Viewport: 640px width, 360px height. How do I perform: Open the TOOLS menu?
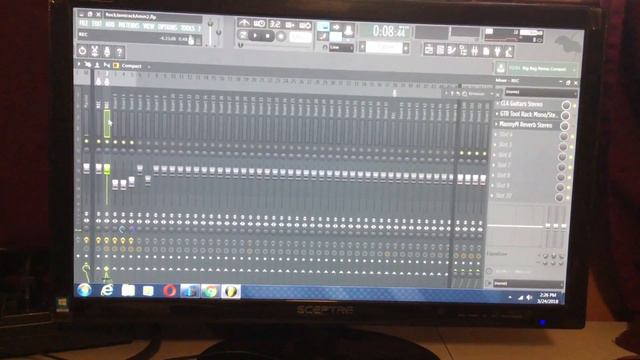tap(188, 28)
